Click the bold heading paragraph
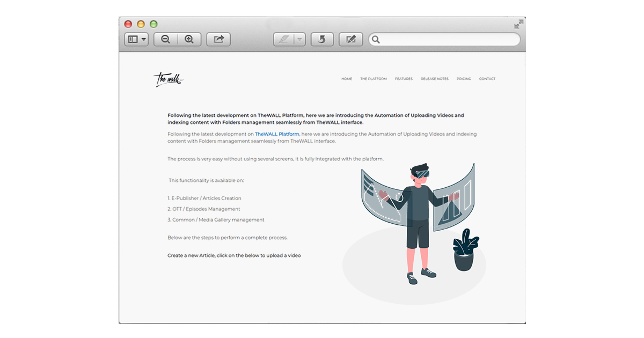Image resolution: width=644 pixels, height=338 pixels. [316, 119]
